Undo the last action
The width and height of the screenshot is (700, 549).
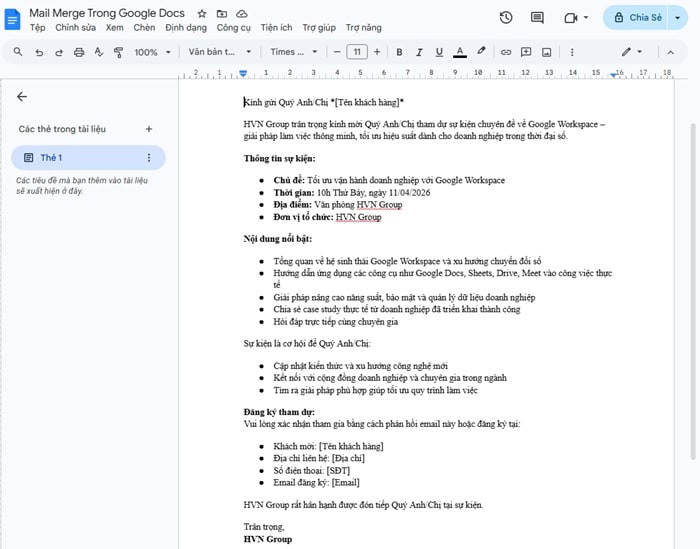pos(39,52)
